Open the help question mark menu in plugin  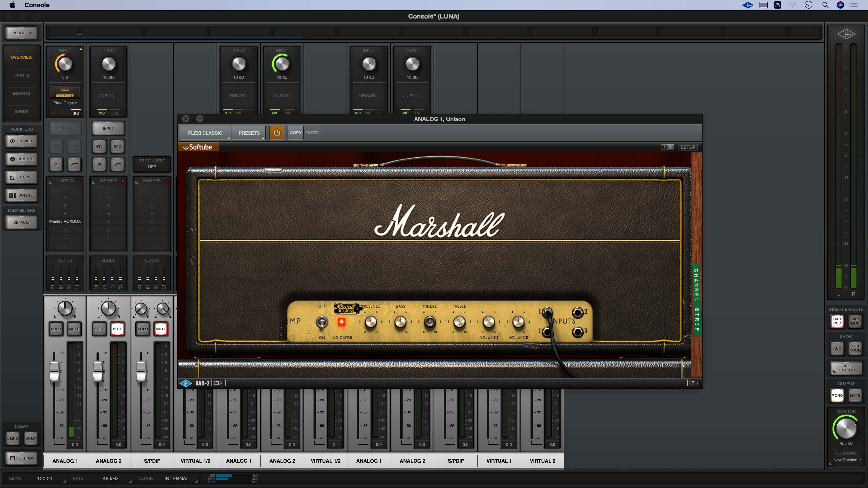(x=694, y=383)
